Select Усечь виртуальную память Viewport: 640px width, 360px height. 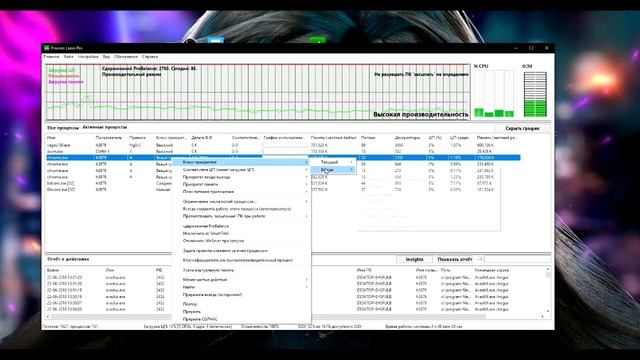click(x=242, y=270)
